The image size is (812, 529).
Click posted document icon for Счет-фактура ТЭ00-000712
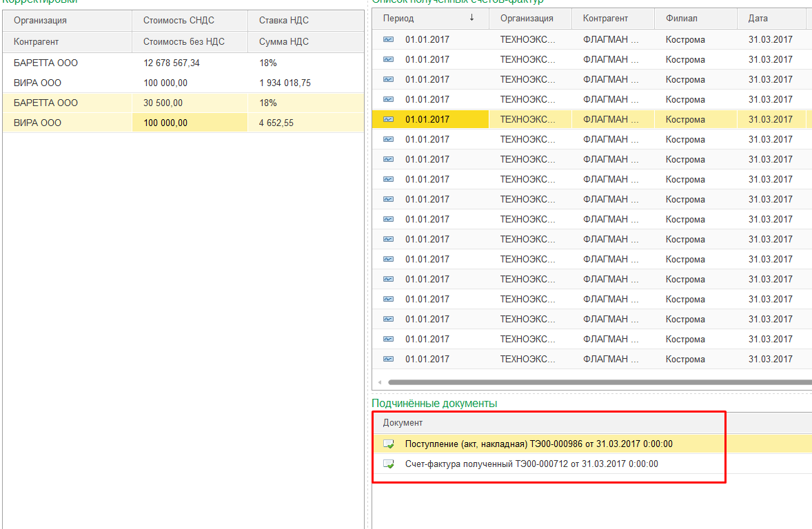[x=388, y=464]
